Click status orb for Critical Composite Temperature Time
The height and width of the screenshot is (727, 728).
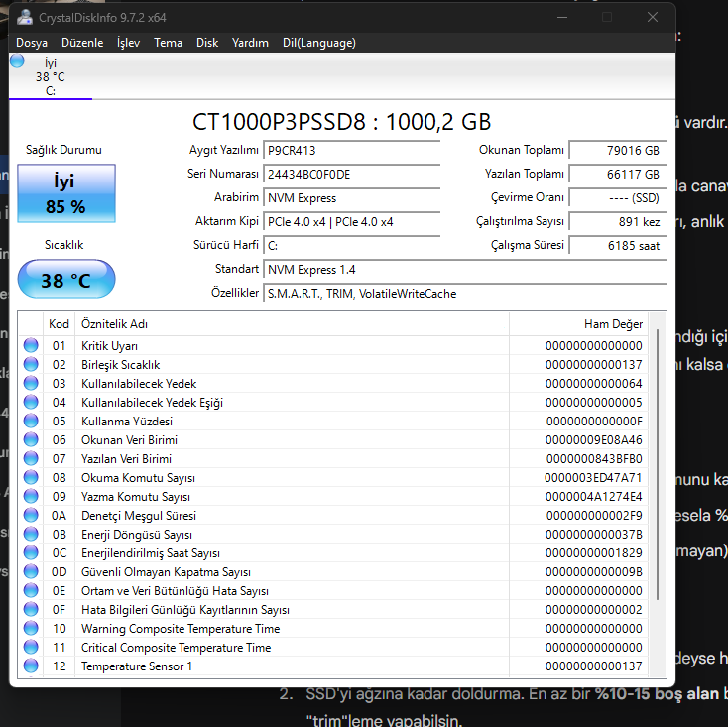[31, 647]
